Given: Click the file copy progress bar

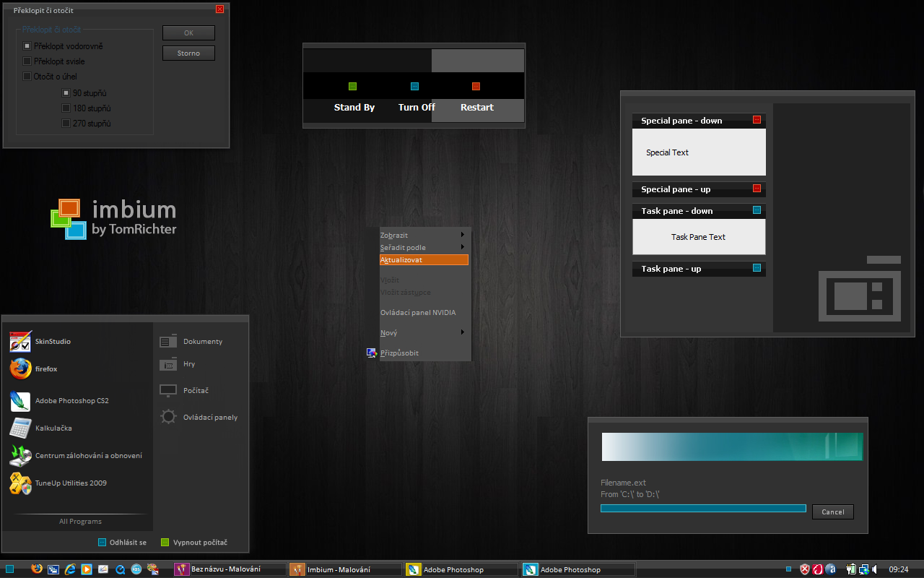Looking at the screenshot, I should tap(702, 509).
